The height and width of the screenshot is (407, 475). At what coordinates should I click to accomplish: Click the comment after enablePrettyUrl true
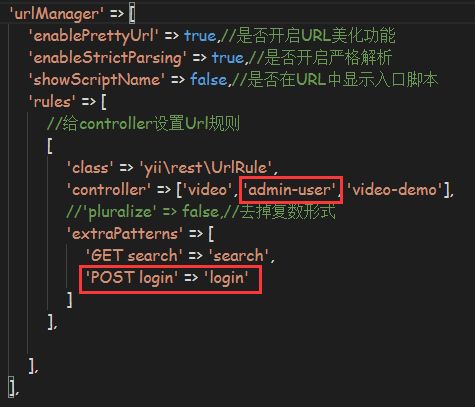point(308,35)
